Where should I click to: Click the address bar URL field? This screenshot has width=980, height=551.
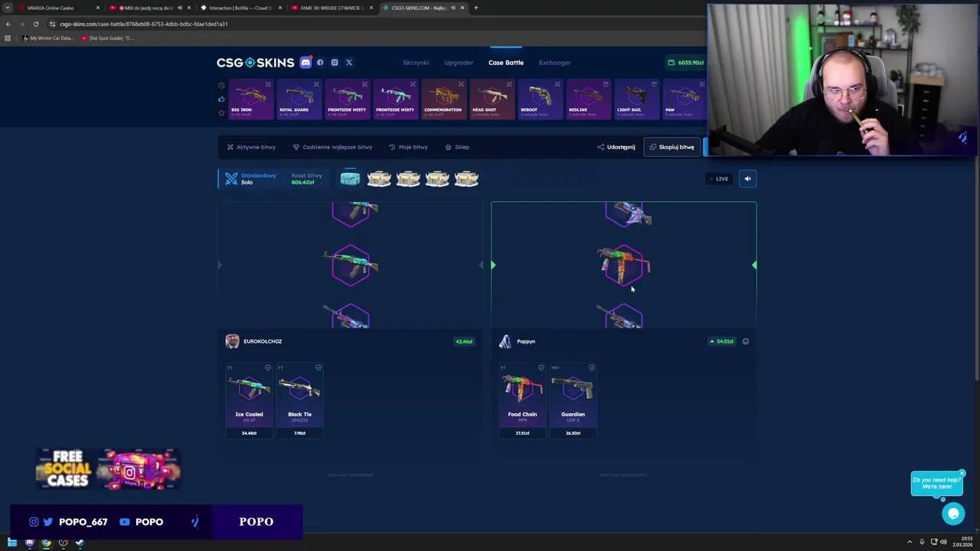pyautogui.click(x=375, y=24)
